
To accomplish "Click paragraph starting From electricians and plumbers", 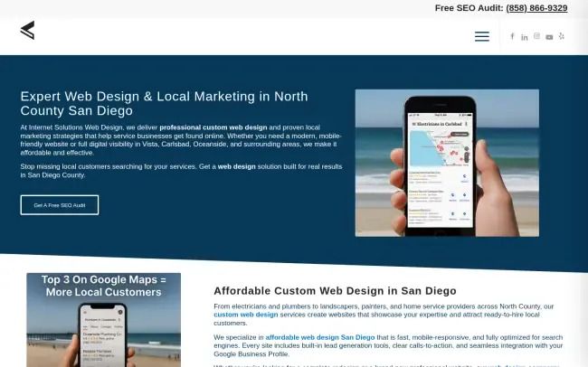I will click(384, 315).
